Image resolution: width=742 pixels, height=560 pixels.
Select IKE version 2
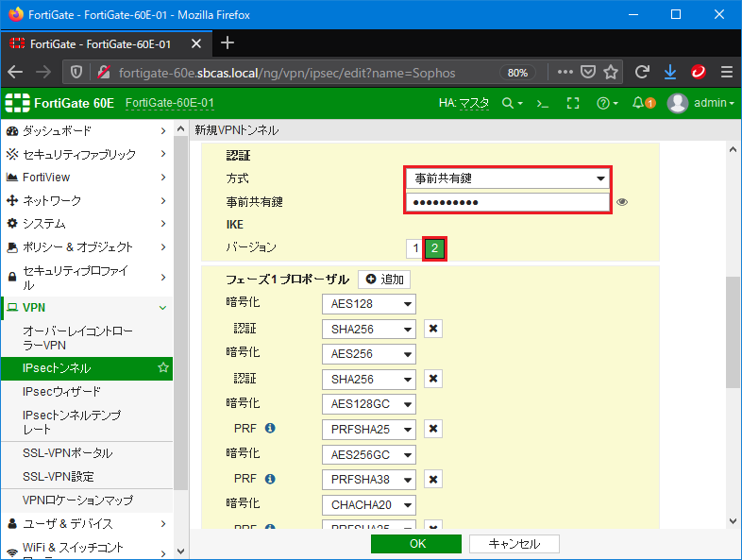tap(434, 248)
